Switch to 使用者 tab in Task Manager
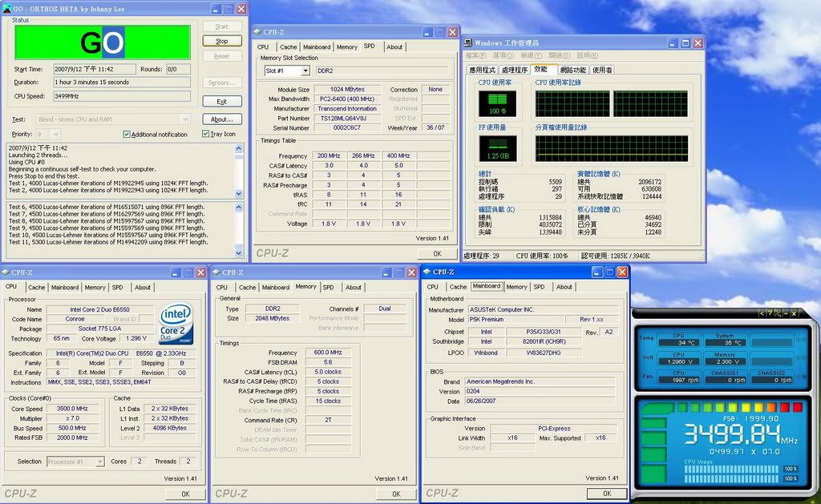Image resolution: width=821 pixels, height=504 pixels. pos(602,70)
